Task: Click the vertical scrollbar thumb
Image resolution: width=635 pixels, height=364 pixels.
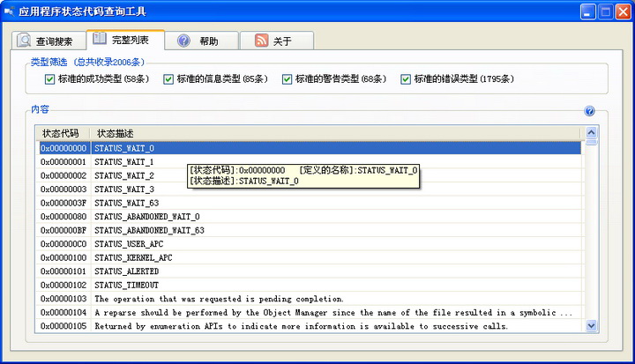Action: [x=591, y=142]
